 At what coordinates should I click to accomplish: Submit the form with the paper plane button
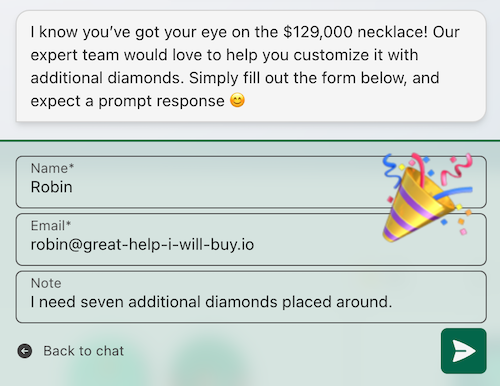pyautogui.click(x=463, y=351)
